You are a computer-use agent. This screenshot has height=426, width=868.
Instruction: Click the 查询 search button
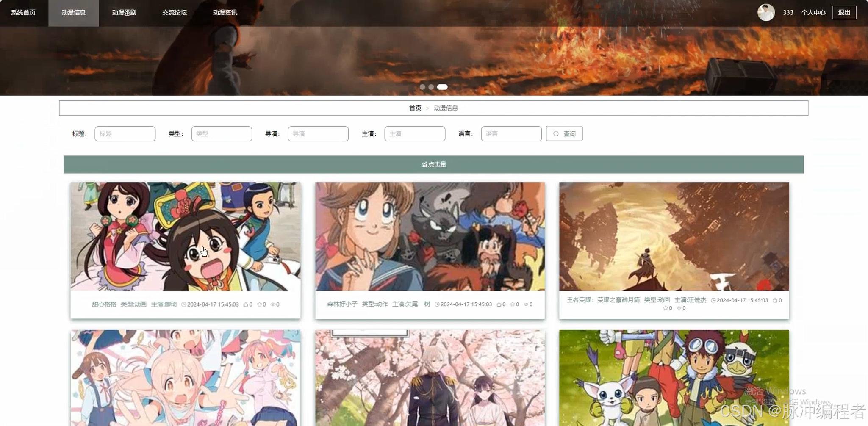[564, 133]
